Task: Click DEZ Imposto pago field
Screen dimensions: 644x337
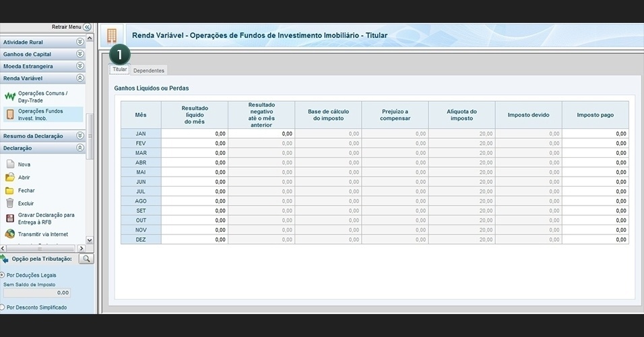Action: (x=595, y=239)
